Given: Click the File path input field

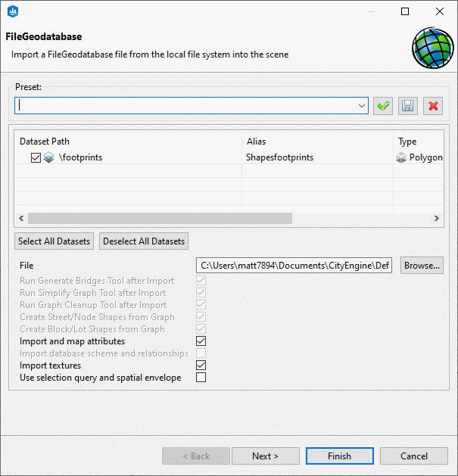Looking at the screenshot, I should click(294, 266).
